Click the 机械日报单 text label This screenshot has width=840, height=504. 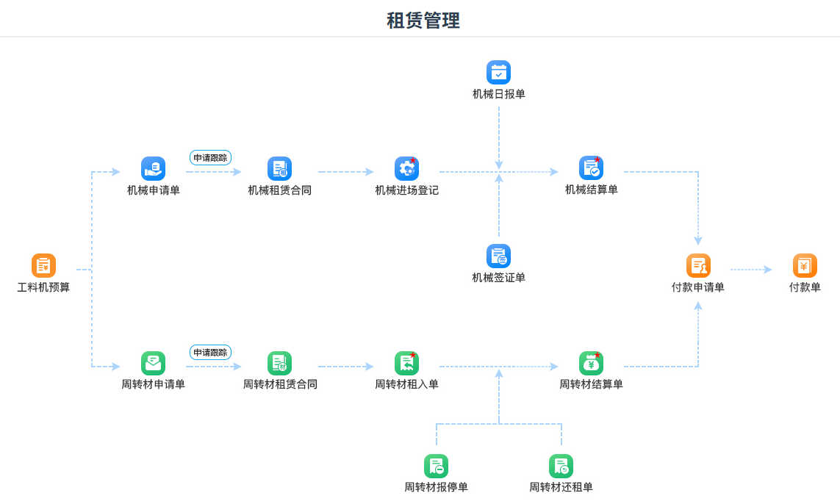point(499,94)
